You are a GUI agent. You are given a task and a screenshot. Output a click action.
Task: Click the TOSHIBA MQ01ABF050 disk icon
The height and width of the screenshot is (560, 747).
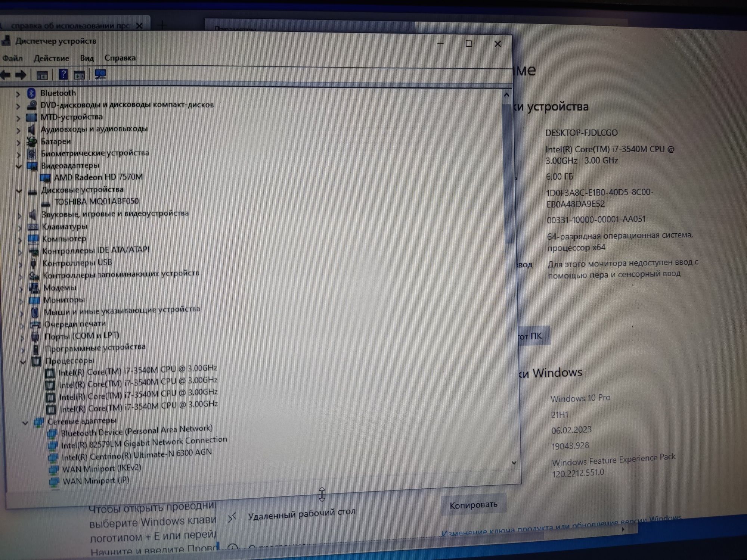point(46,203)
